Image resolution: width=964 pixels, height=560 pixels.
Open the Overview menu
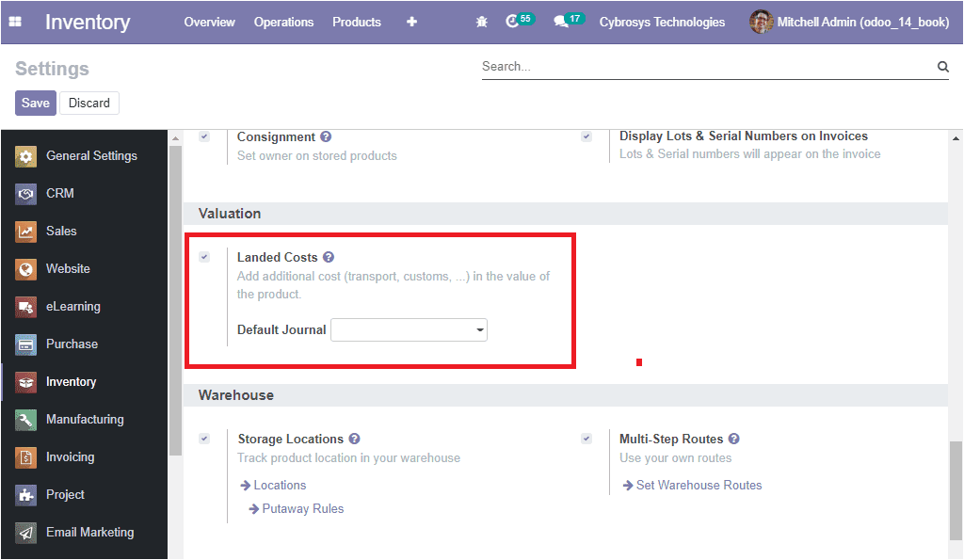pyautogui.click(x=210, y=23)
